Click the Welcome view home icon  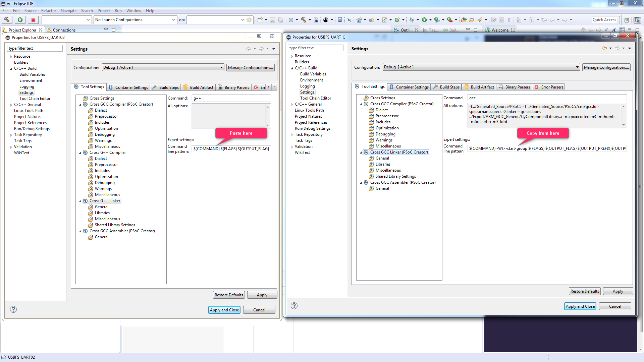(x=584, y=30)
